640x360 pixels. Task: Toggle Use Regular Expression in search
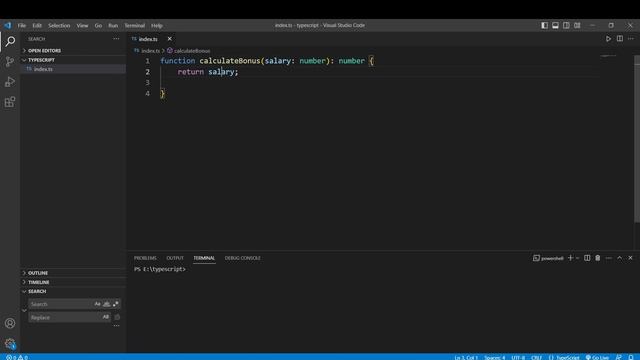[116, 304]
